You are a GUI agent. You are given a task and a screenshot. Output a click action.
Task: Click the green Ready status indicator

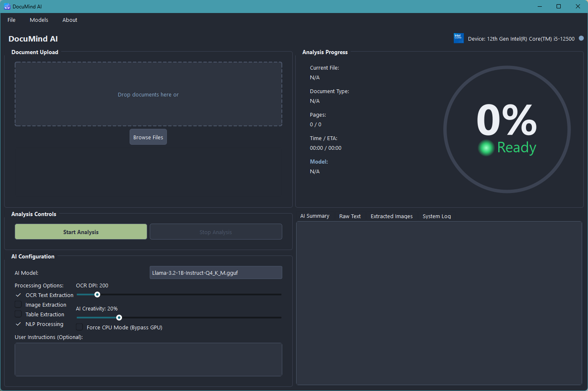(x=486, y=148)
